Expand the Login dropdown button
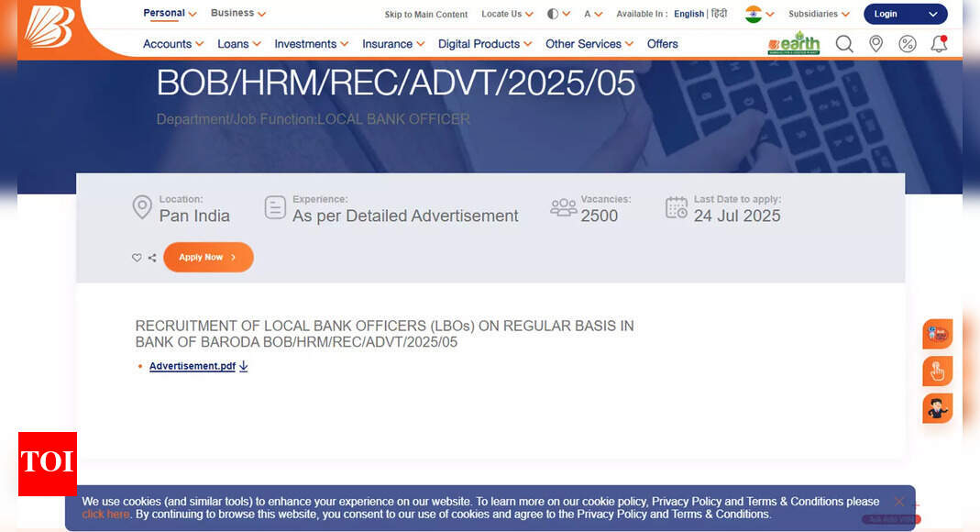The width and height of the screenshot is (980, 532). (x=906, y=14)
